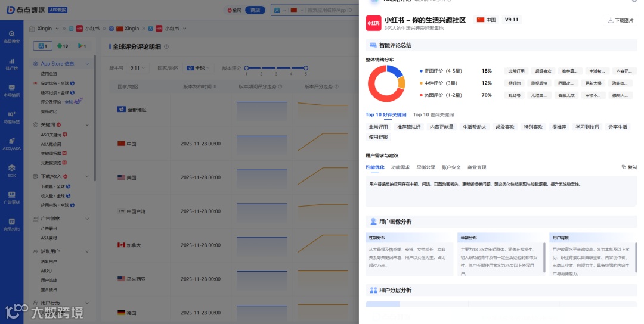The width and height of the screenshot is (644, 324).
Task: Switch to the 账户安全 tab
Action: (x=451, y=167)
